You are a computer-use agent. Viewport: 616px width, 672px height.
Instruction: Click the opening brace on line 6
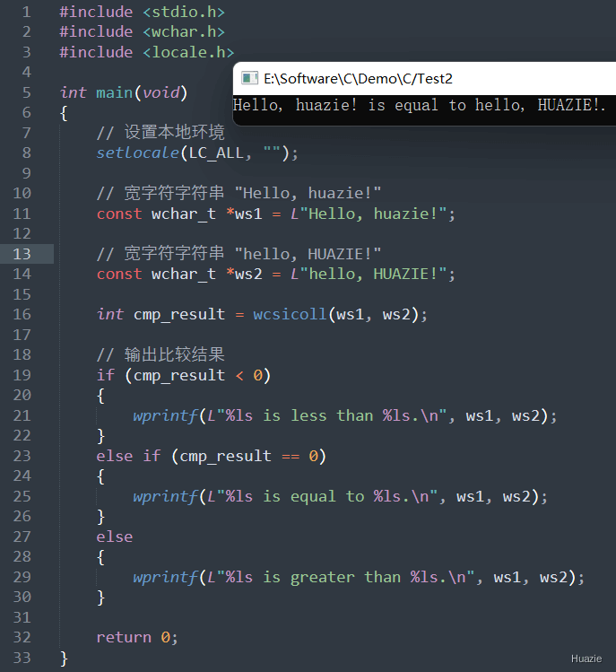[x=64, y=113]
